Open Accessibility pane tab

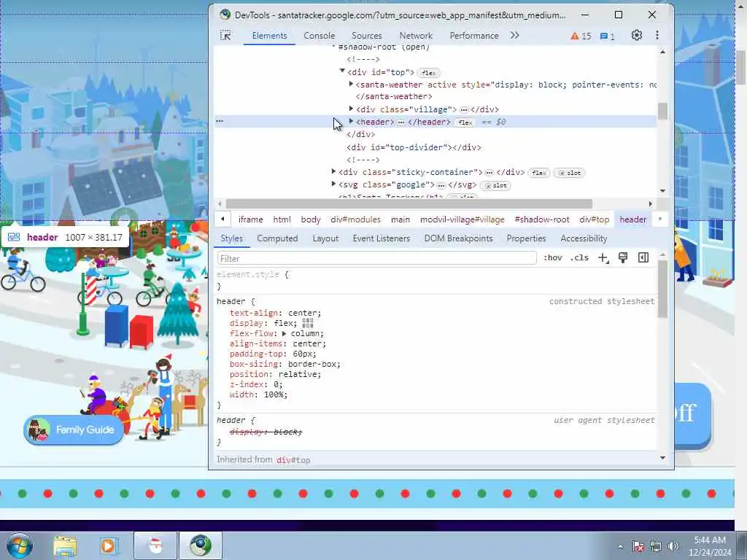[584, 238]
